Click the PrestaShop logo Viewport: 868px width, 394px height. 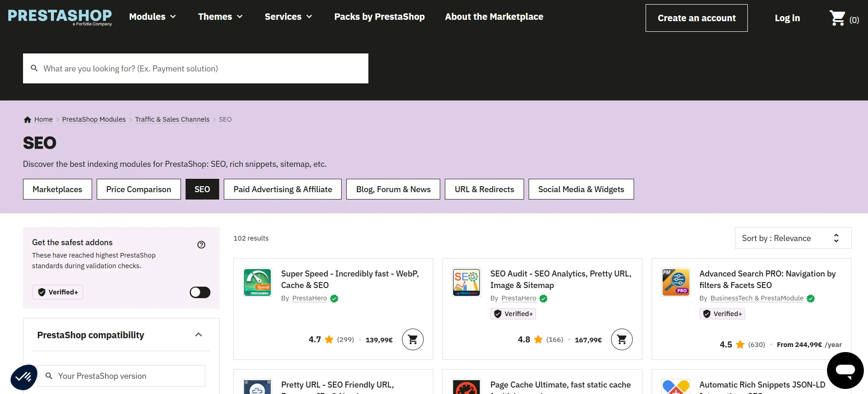pos(60,17)
